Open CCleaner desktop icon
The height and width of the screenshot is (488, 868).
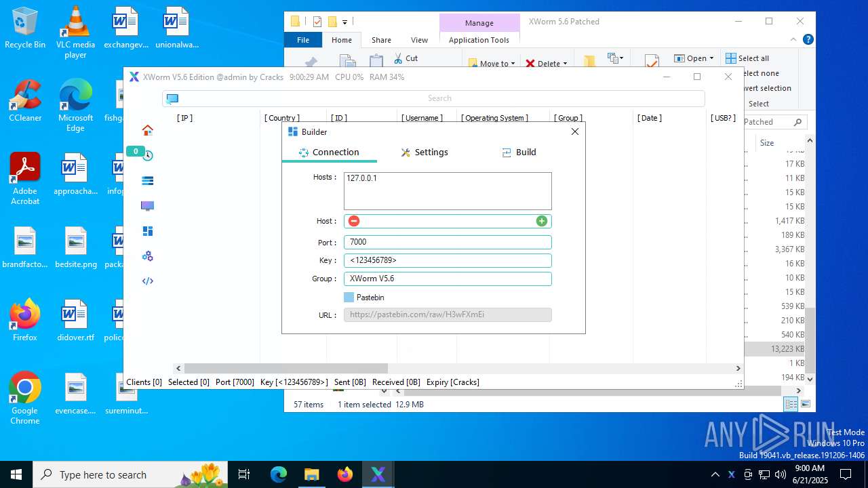[25, 100]
